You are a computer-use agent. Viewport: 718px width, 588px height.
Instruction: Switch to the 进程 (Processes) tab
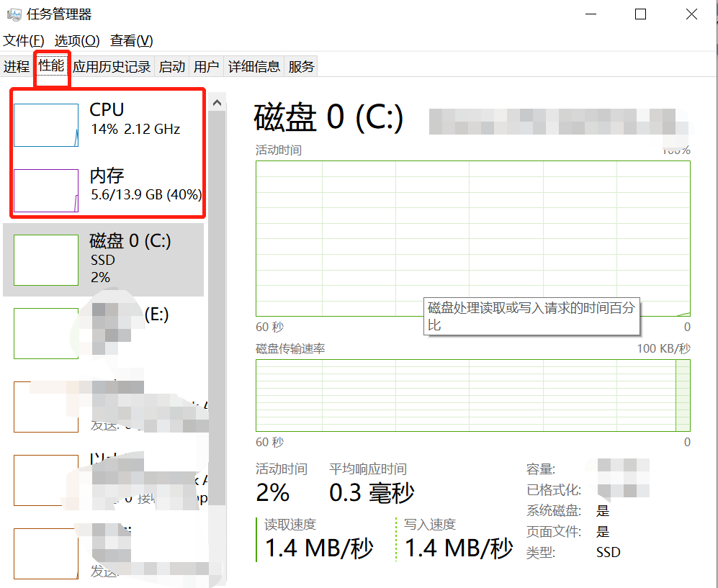(x=17, y=67)
